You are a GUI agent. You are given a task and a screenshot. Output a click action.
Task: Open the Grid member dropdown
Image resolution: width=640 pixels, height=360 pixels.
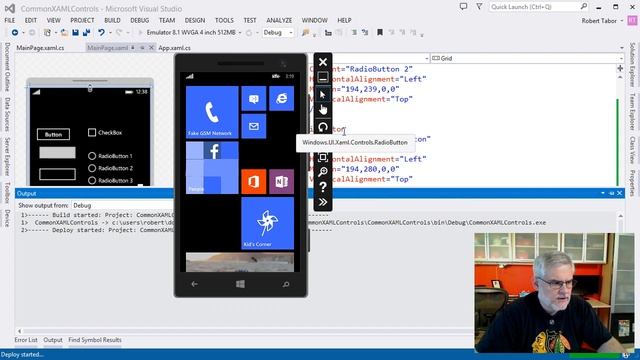click(527, 58)
